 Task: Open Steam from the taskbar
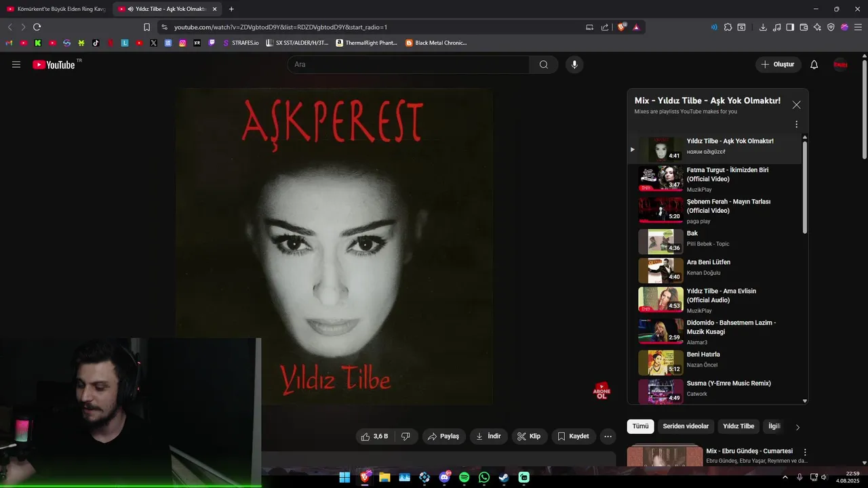click(504, 477)
